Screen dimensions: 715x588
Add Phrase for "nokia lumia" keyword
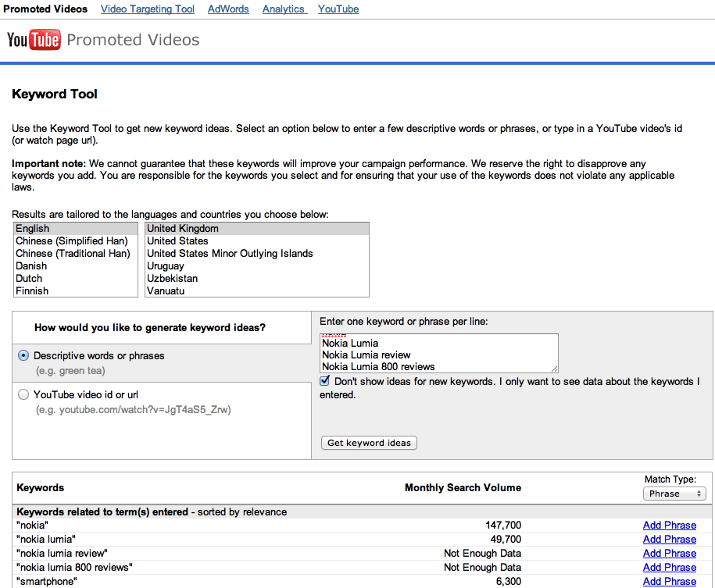669,540
